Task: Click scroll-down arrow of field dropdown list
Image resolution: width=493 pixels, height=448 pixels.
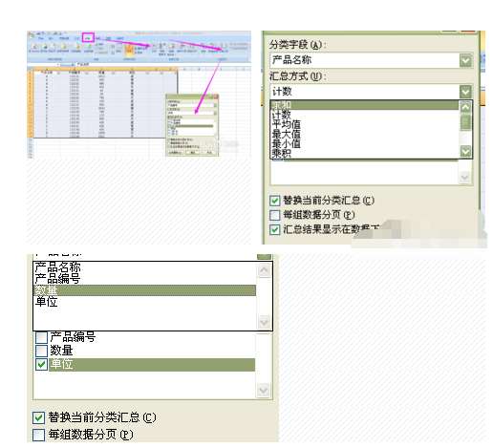Action: click(264, 322)
